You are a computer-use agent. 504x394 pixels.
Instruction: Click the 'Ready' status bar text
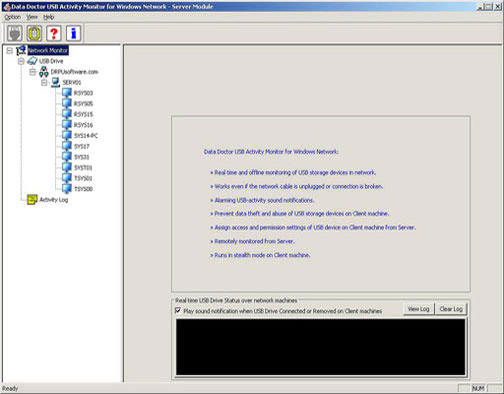click(10, 389)
